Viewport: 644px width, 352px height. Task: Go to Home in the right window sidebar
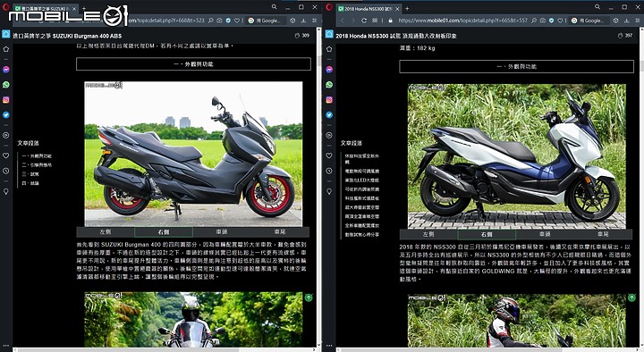[329, 49]
